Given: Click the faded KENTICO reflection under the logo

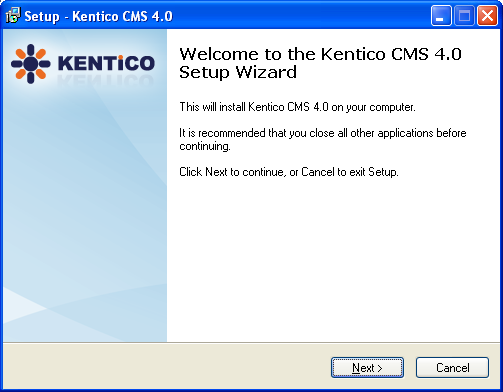Looking at the screenshot, I should tap(106, 79).
